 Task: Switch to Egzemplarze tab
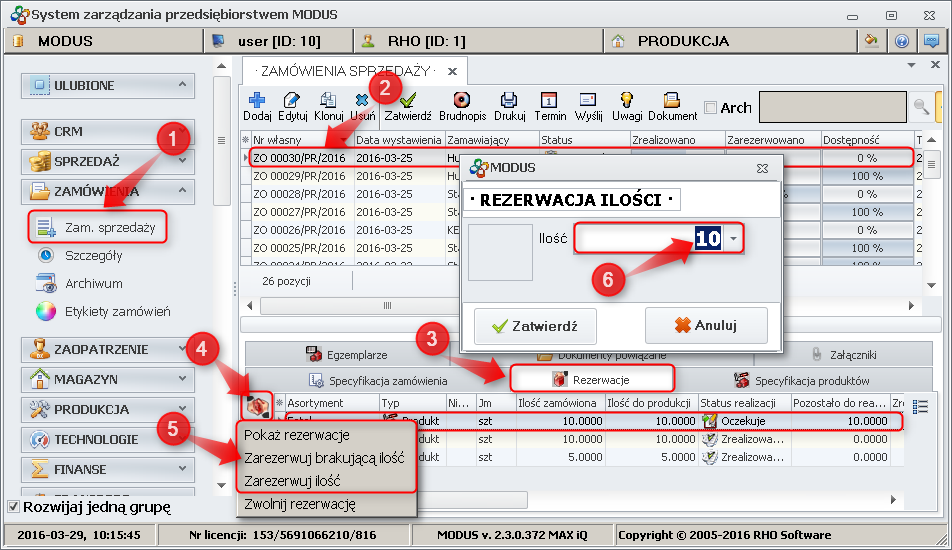pos(347,355)
